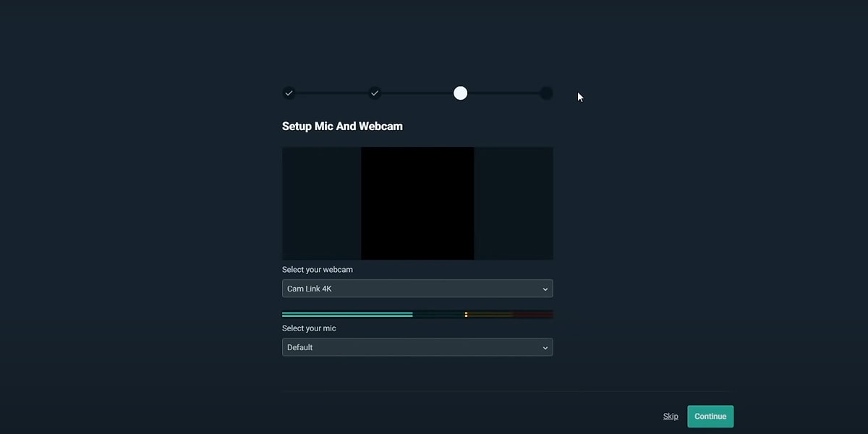Screen dimensions: 868x434
Task: Open the mic selection dropdown
Action: click(417, 347)
